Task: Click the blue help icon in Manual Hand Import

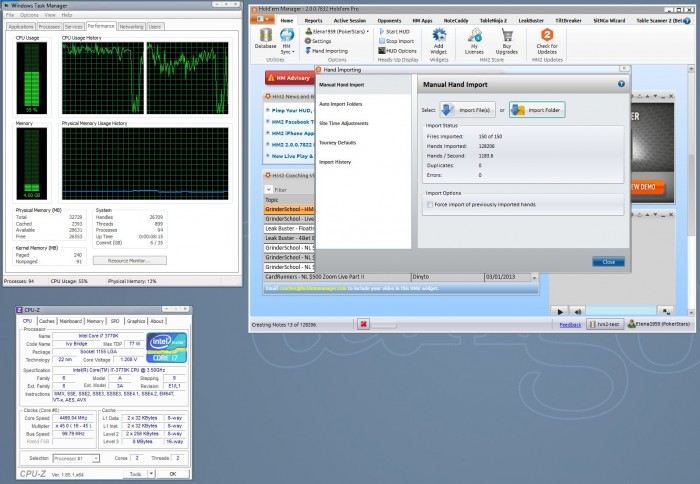Action: (622, 85)
